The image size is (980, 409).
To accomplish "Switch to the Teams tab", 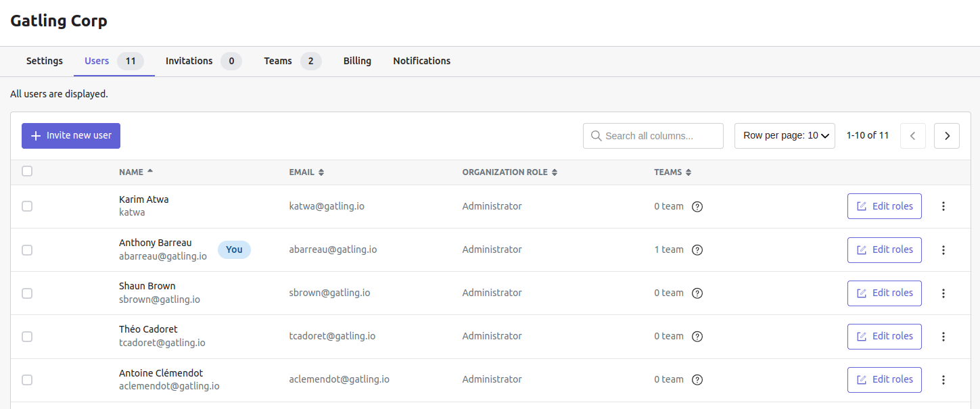I will pyautogui.click(x=278, y=61).
